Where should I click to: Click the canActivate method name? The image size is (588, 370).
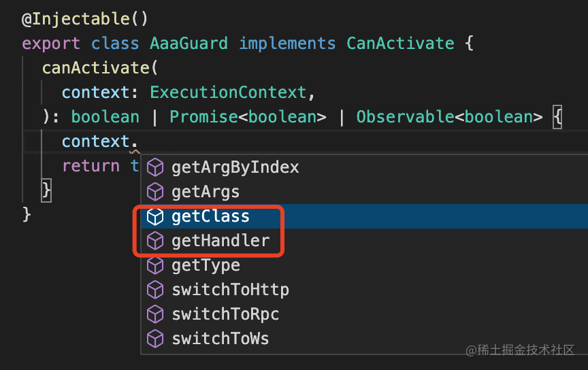95,68
